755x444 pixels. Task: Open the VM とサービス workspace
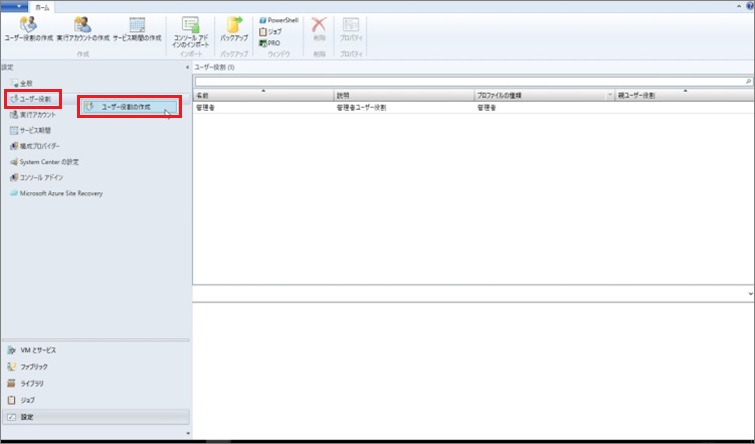38,351
